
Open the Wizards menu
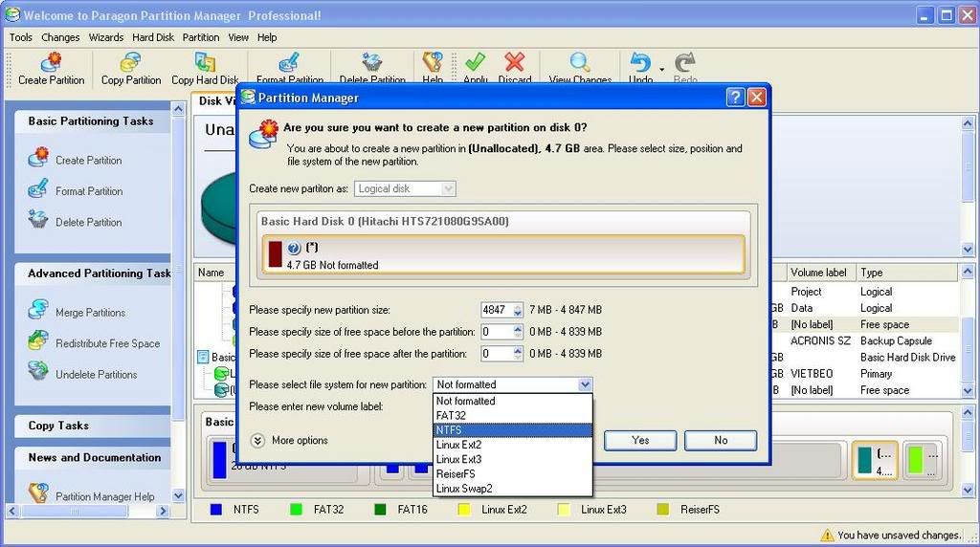(105, 37)
